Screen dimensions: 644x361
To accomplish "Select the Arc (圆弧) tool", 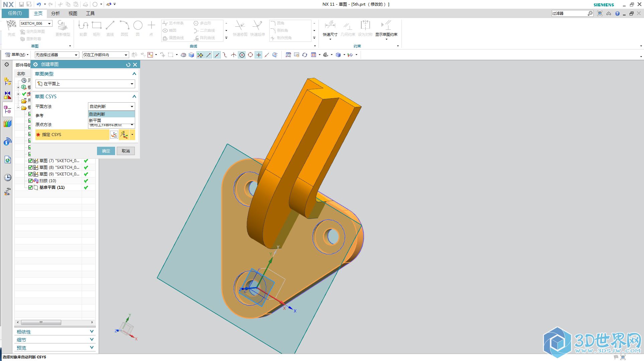I will 124,25.
